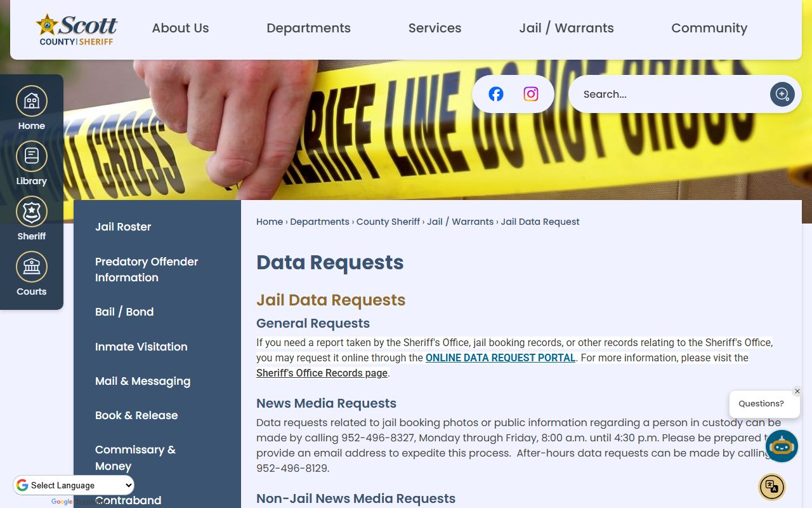The width and height of the screenshot is (812, 508).
Task: Click the translate accessibility icon
Action: pos(772,487)
